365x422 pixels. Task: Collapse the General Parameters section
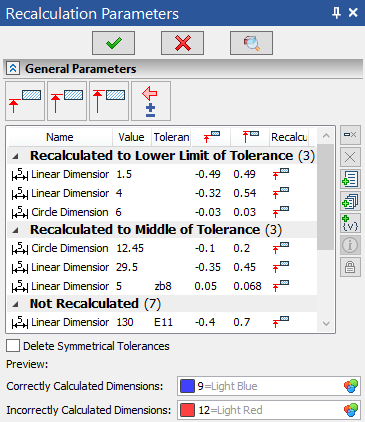coord(13,69)
